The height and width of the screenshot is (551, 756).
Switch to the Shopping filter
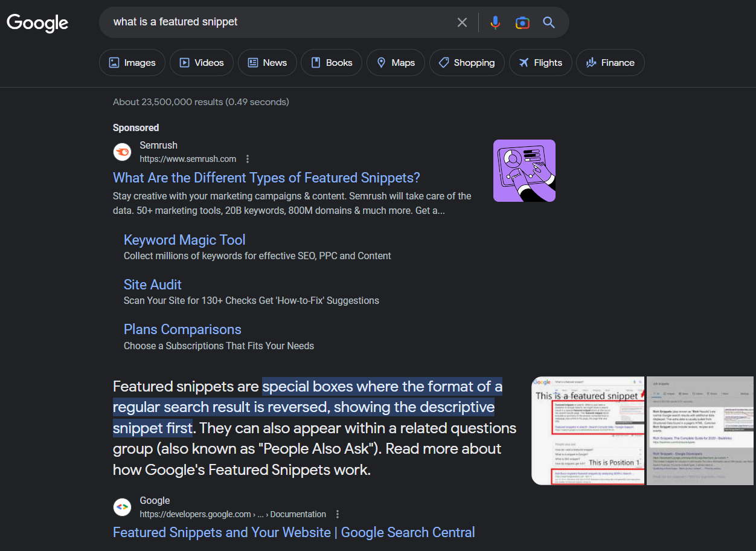(467, 63)
